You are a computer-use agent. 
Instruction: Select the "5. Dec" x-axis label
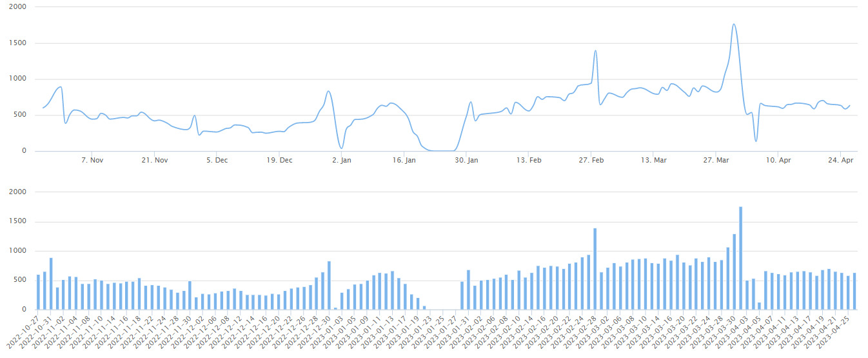click(217, 160)
